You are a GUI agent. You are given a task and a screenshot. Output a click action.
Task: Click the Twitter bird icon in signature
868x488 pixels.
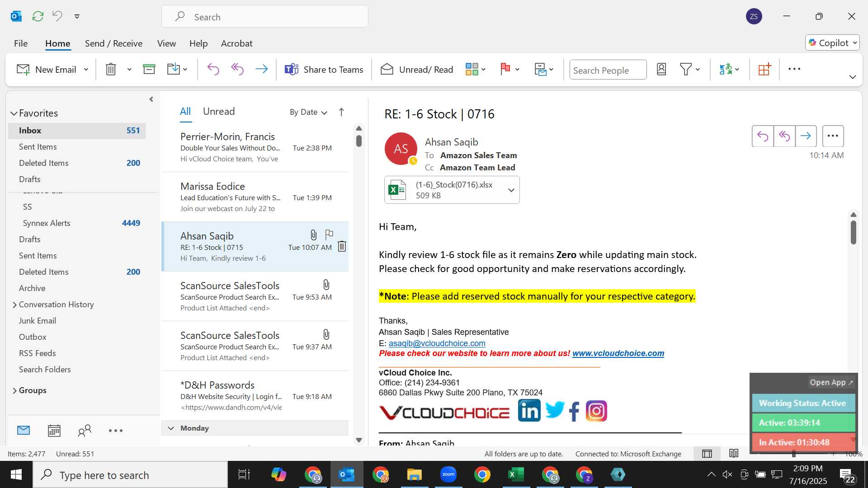[x=554, y=409]
